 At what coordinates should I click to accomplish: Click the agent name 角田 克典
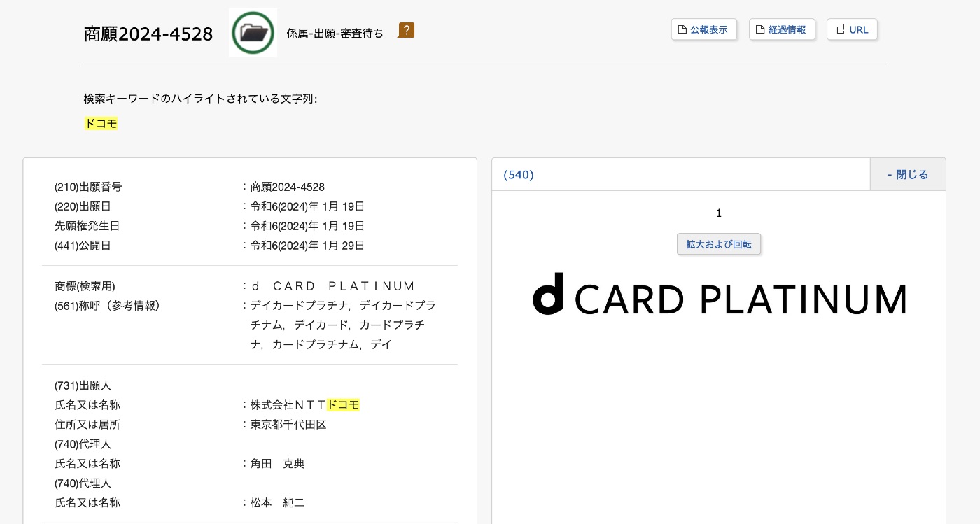278,464
